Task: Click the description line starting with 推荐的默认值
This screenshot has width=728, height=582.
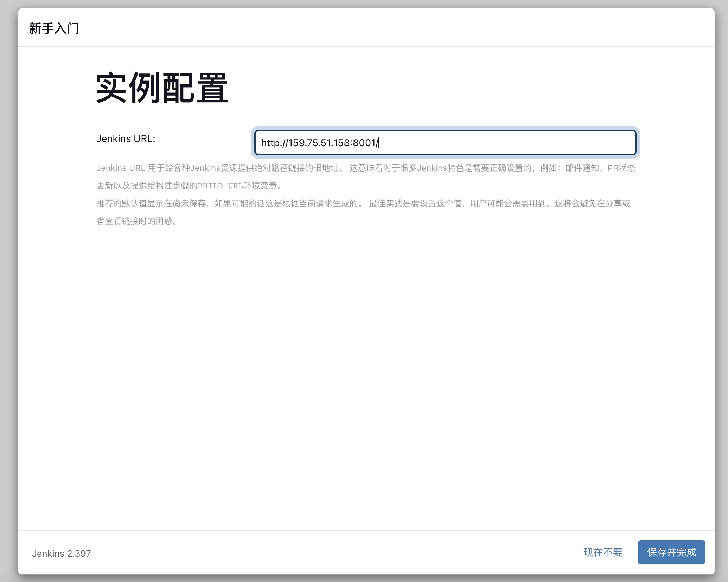Action: coord(134,203)
